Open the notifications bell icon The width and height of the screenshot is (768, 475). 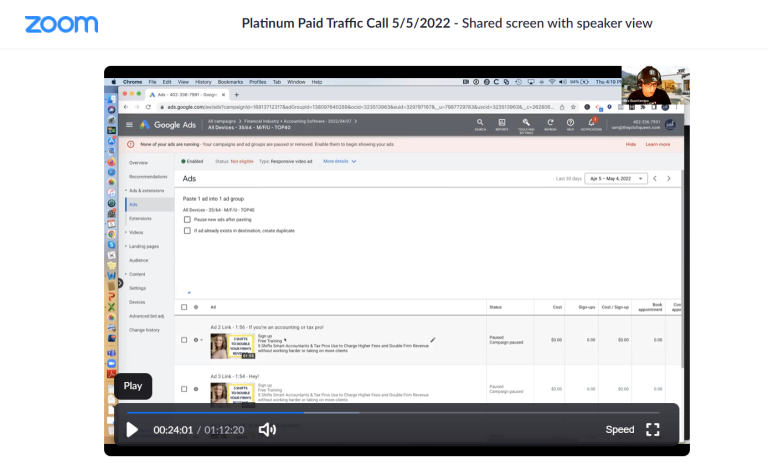tap(591, 123)
